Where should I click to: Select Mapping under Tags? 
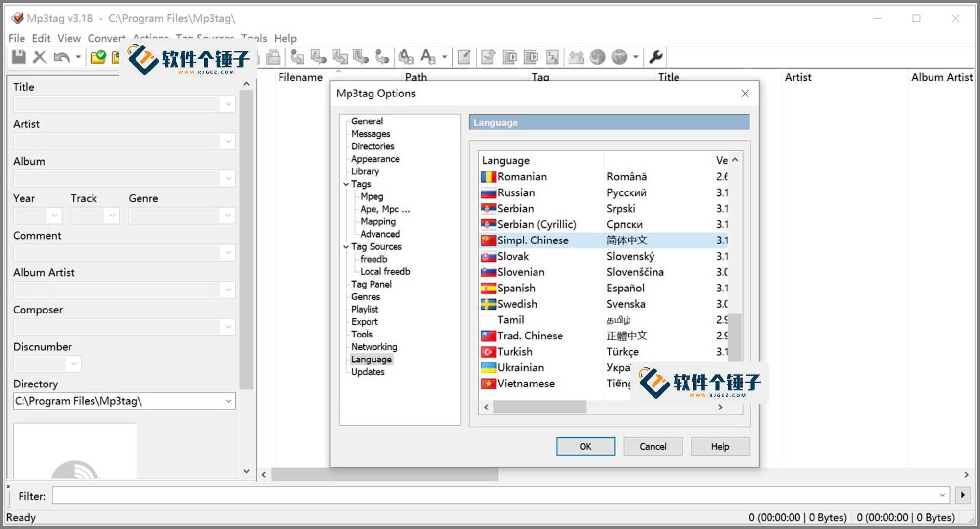(x=378, y=221)
